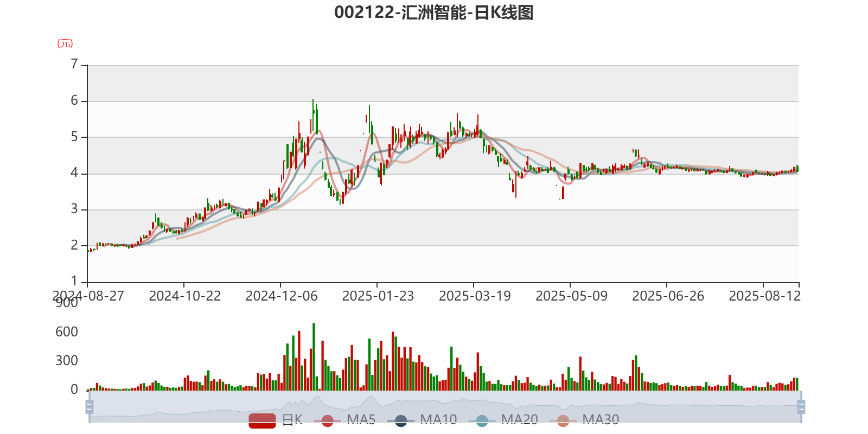Click the 2025-06-26 x-axis date label

668,296
